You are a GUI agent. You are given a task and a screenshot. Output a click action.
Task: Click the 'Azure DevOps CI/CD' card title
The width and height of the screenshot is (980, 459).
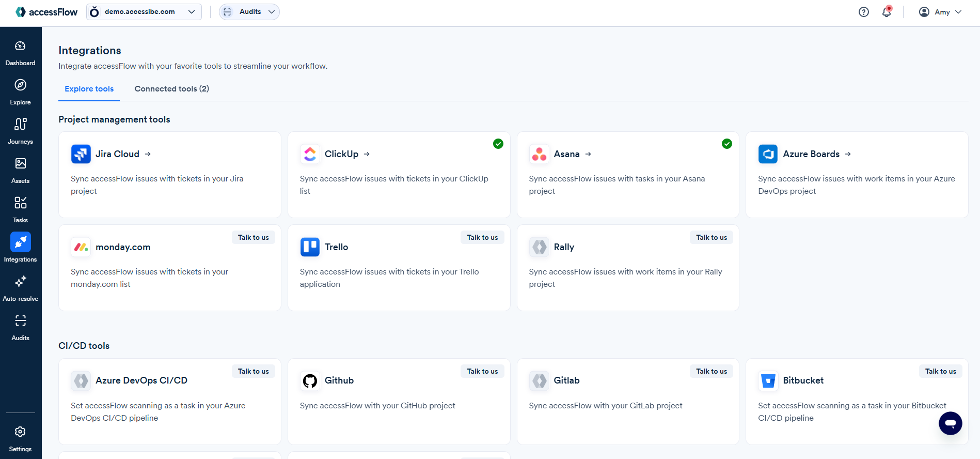click(141, 380)
